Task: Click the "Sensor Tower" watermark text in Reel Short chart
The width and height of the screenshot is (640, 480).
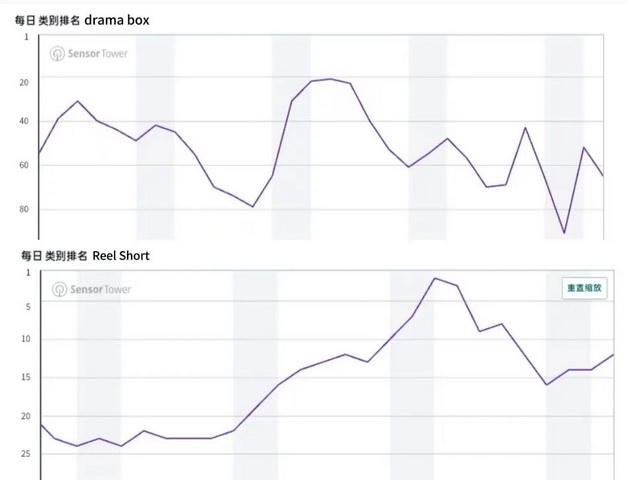Action: pyautogui.click(x=100, y=289)
